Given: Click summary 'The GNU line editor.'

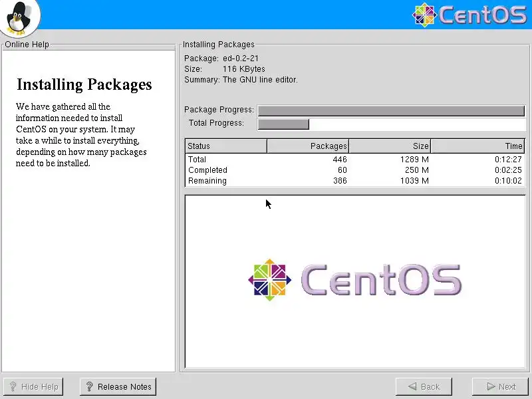Looking at the screenshot, I should [260, 80].
